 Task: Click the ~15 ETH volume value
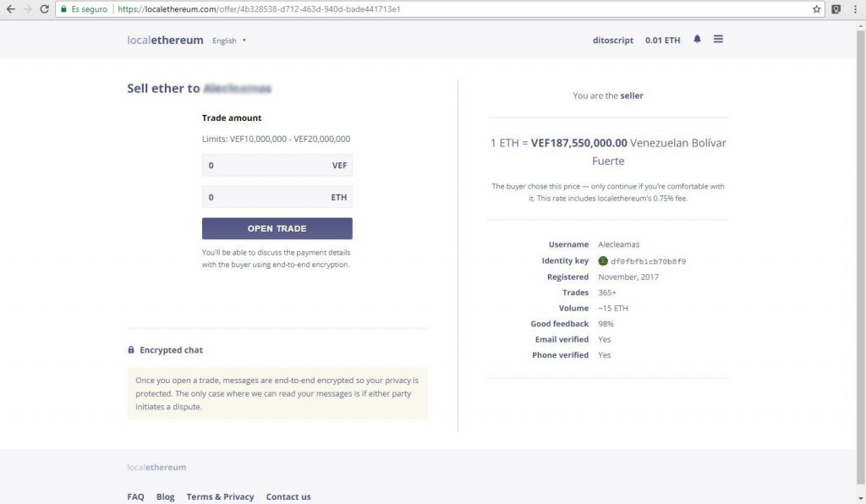[x=613, y=309]
